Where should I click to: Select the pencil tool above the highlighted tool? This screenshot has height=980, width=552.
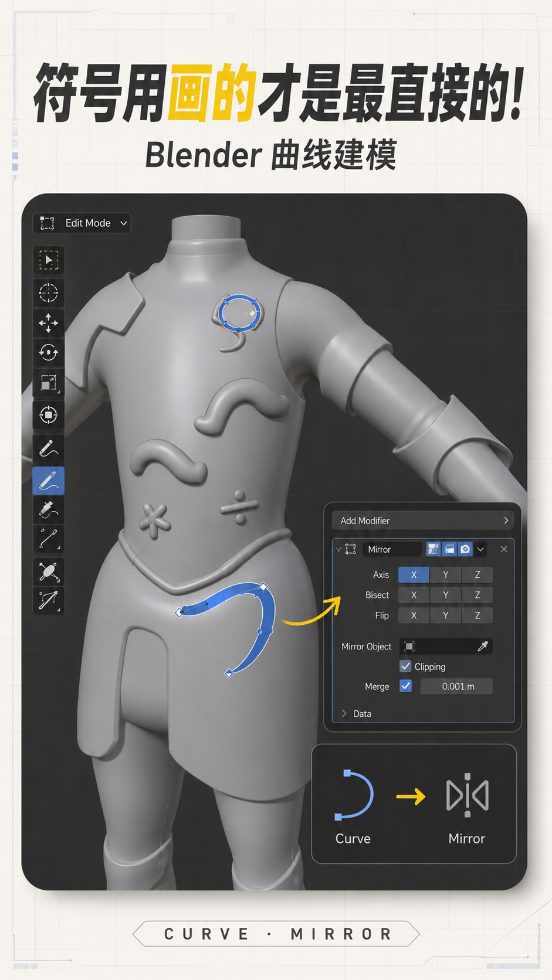tap(49, 448)
